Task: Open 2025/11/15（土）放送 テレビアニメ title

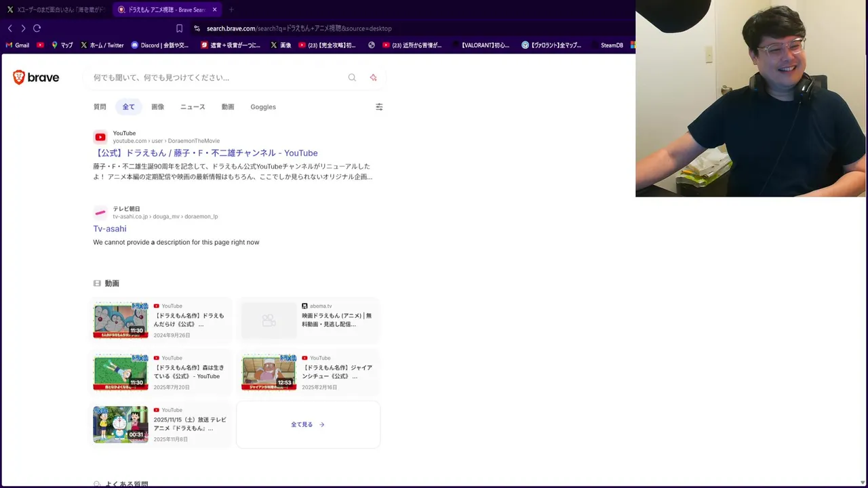Action: click(190, 424)
